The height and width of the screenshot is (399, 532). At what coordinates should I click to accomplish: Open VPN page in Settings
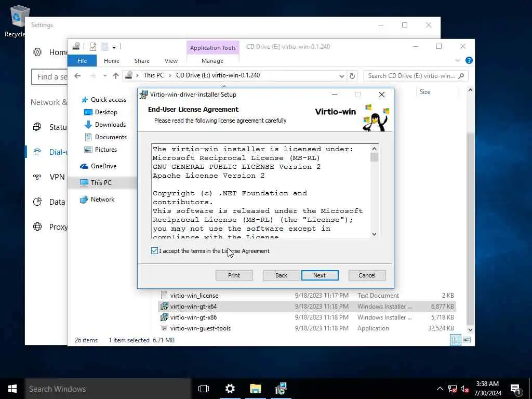(x=48, y=177)
